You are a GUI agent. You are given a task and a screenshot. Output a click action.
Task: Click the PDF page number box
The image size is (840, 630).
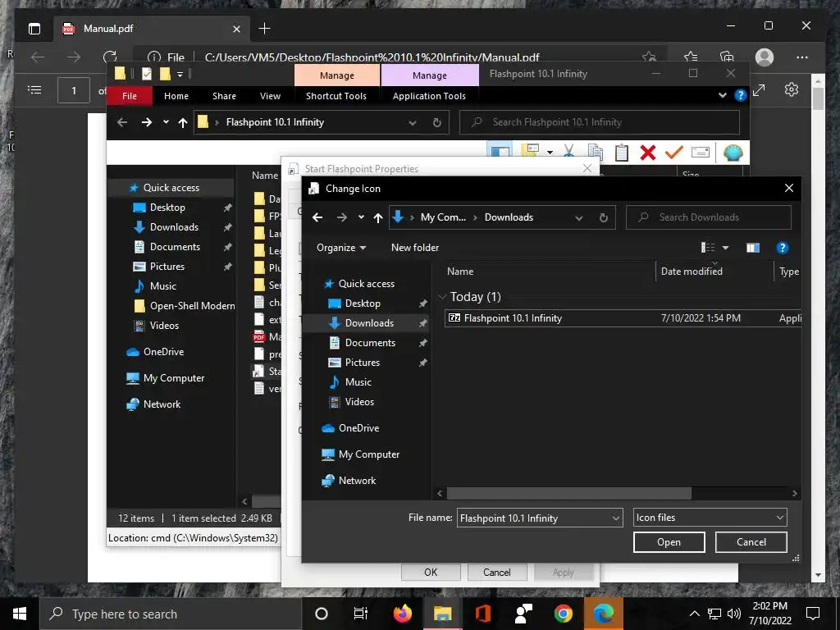(73, 90)
